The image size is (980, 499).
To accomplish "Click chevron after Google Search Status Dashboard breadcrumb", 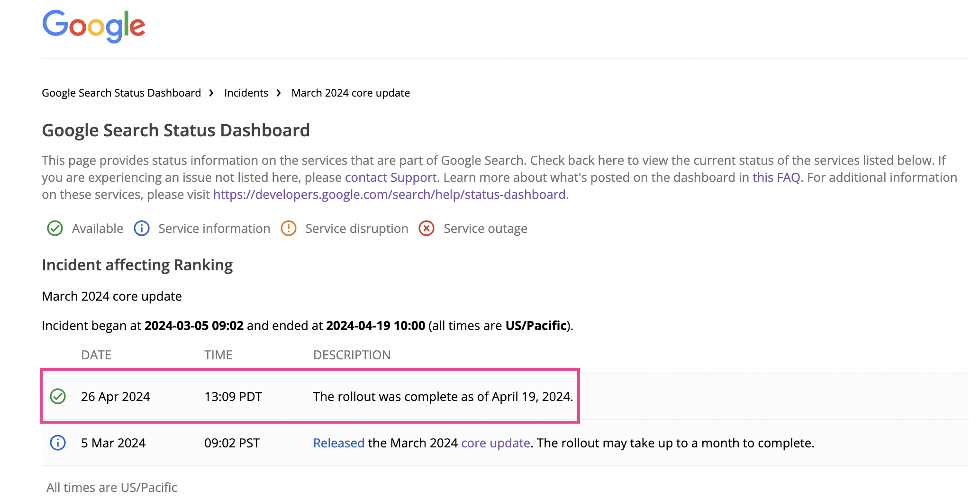I will click(x=211, y=93).
